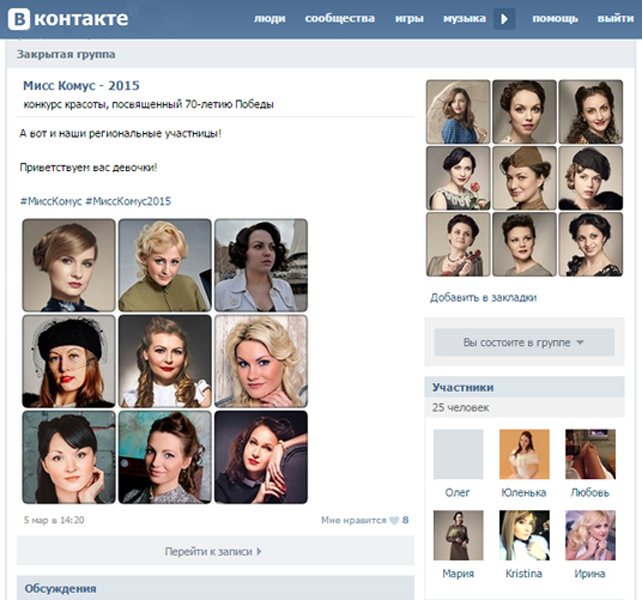The image size is (642, 600).
Task: Open Ирина's profile picture
Action: tap(590, 535)
